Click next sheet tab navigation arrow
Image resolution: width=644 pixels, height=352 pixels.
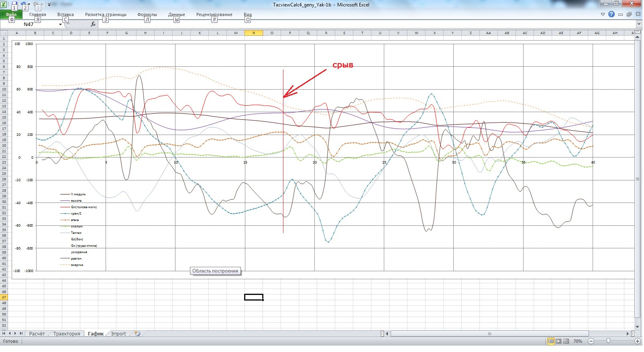coord(16,334)
